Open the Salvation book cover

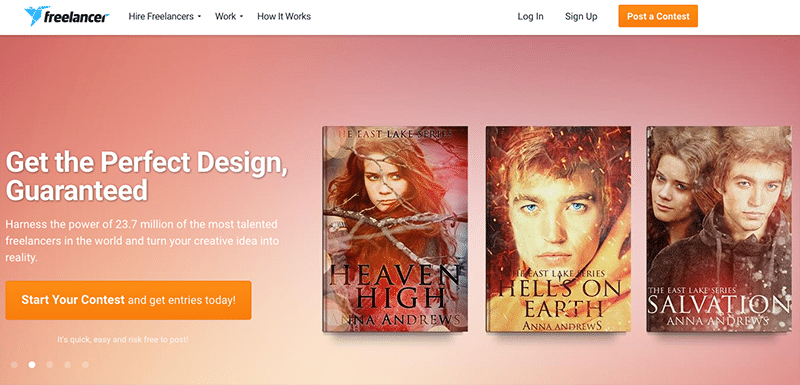point(719,229)
